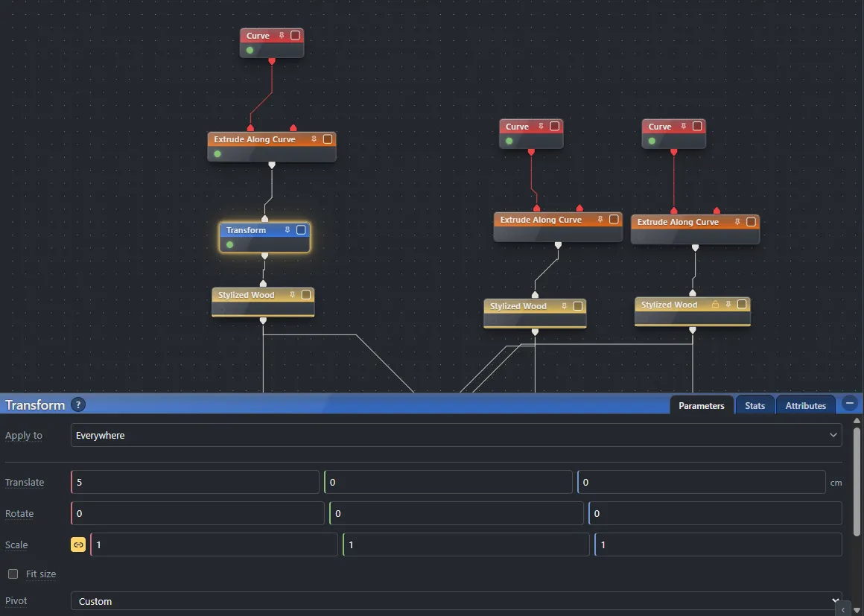Toggle the Scale uniform link icon
The width and height of the screenshot is (864, 616).
(x=78, y=545)
